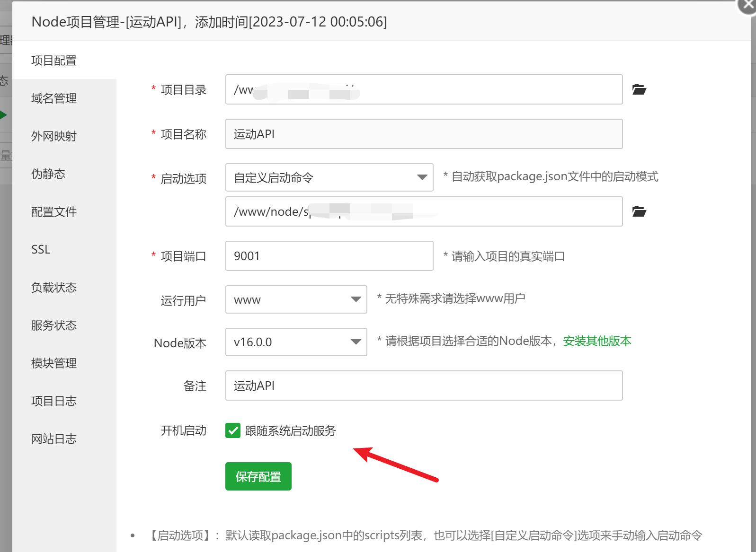
Task: Open the 运行用户 www dropdown
Action: [x=296, y=299]
